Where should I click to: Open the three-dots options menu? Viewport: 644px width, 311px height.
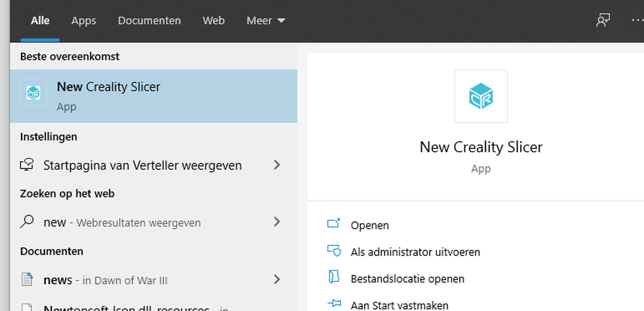637,20
